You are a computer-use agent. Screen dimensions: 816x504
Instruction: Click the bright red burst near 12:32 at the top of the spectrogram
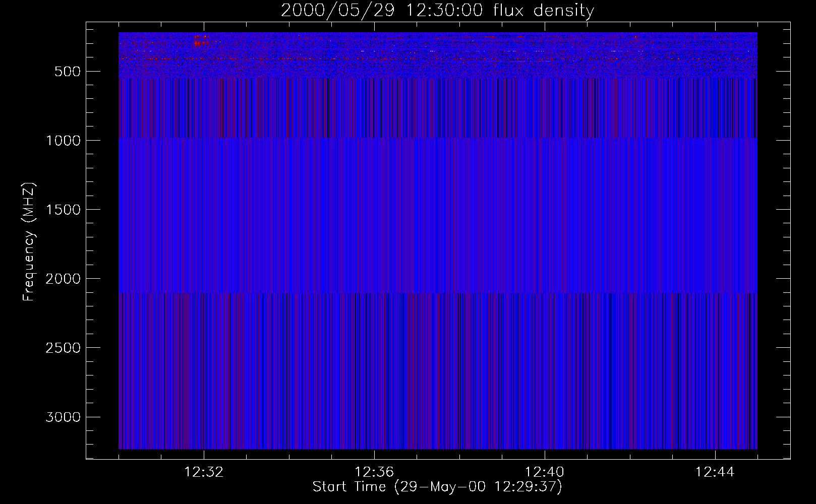[201, 40]
